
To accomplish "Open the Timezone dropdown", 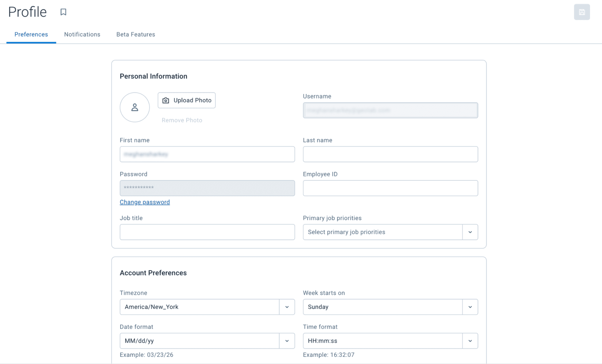I will coord(287,307).
